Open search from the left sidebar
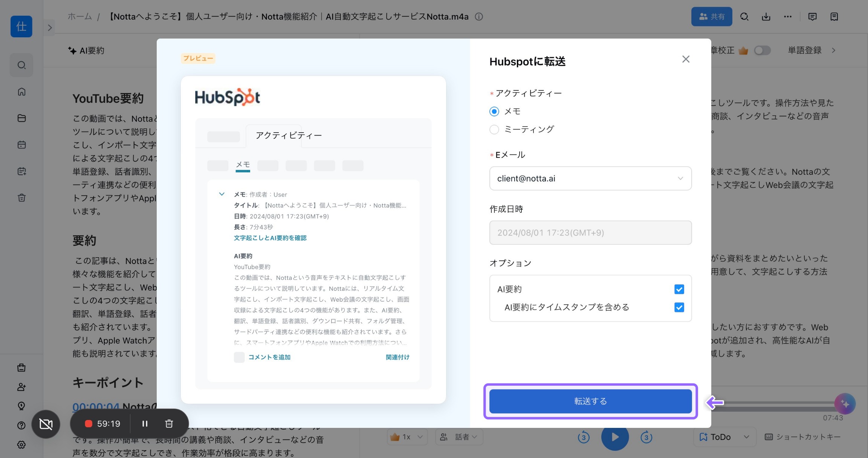This screenshot has height=458, width=868. tap(21, 65)
